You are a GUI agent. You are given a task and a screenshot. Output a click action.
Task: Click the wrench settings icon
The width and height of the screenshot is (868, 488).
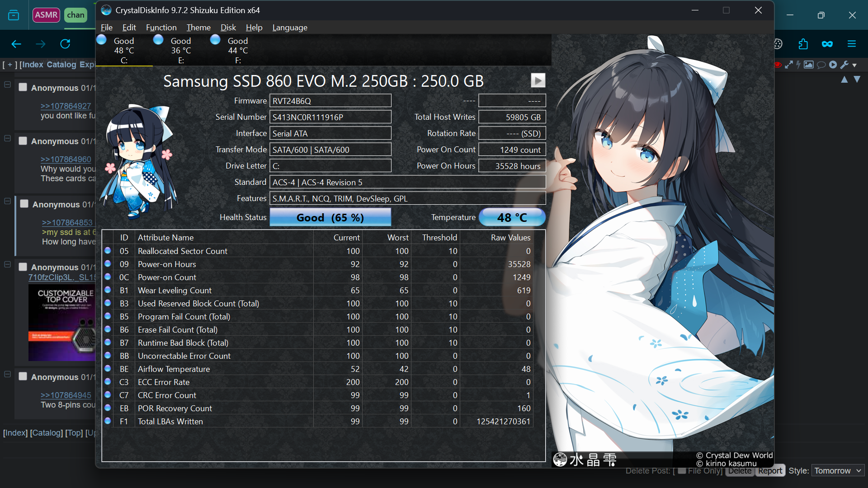(x=844, y=65)
